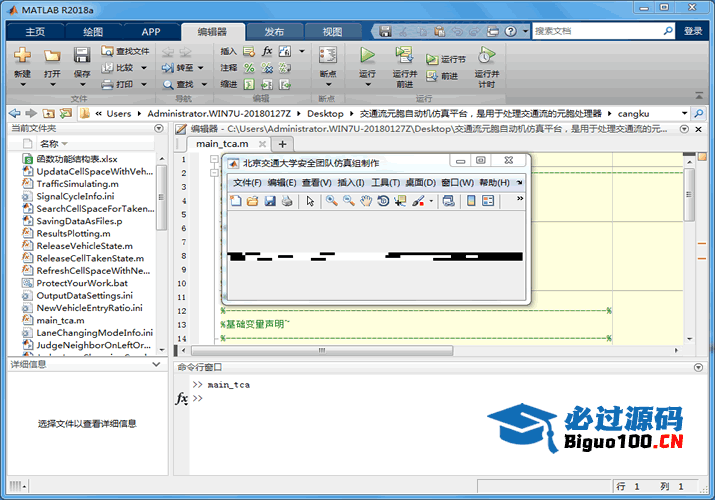Click the editor horizontal scrollbar thumb
This screenshot has height=500, width=715.
322,351
